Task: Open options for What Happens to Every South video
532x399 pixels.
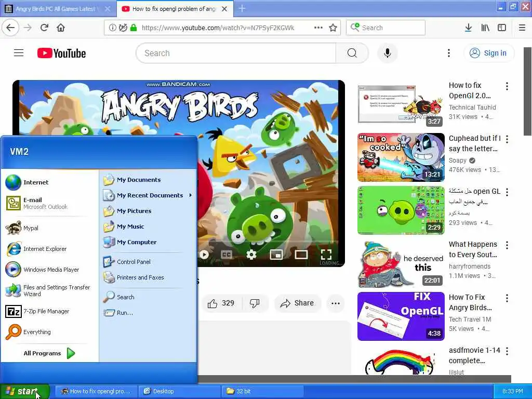Action: click(507, 245)
